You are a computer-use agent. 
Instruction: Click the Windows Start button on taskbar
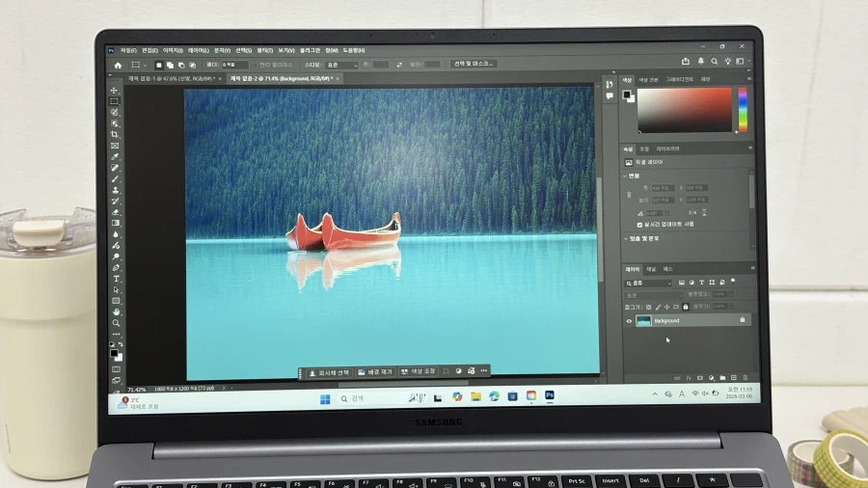[x=324, y=397]
